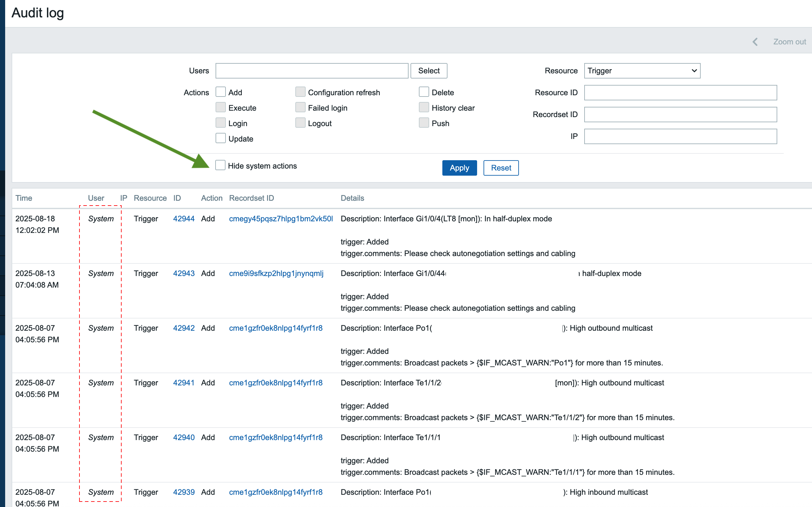The width and height of the screenshot is (812, 507).
Task: Apply the audit log filter
Action: click(459, 168)
